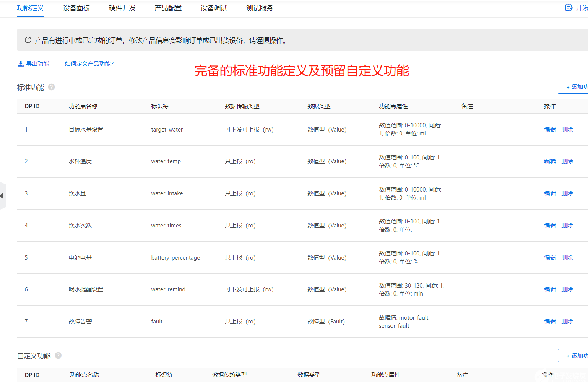Delete the 饮水量 function row
The image size is (588, 385).
567,193
